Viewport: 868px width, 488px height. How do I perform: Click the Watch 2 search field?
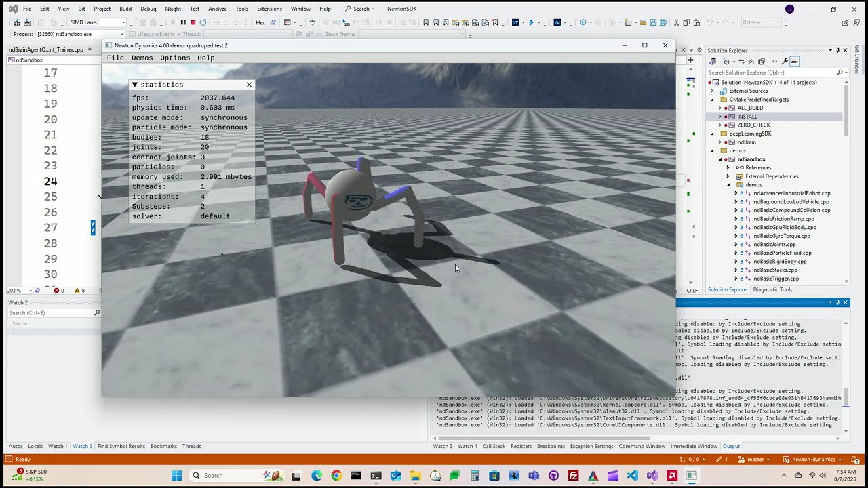[x=51, y=312]
